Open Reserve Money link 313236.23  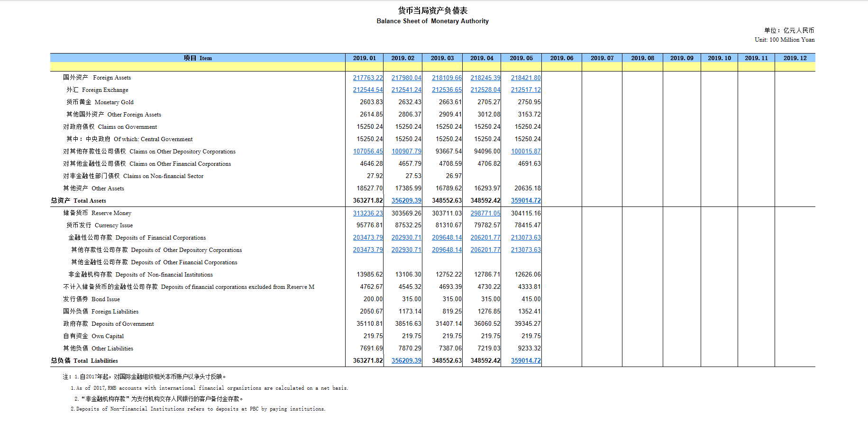click(367, 214)
